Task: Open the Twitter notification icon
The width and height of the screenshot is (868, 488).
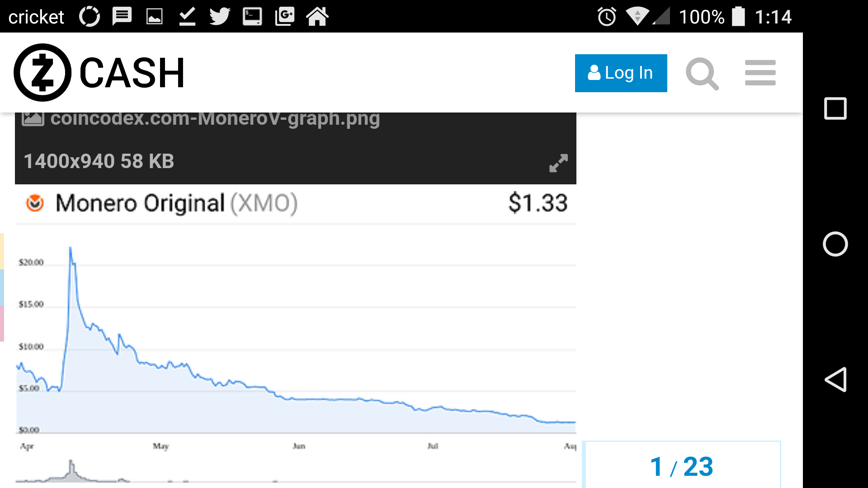Action: [220, 17]
